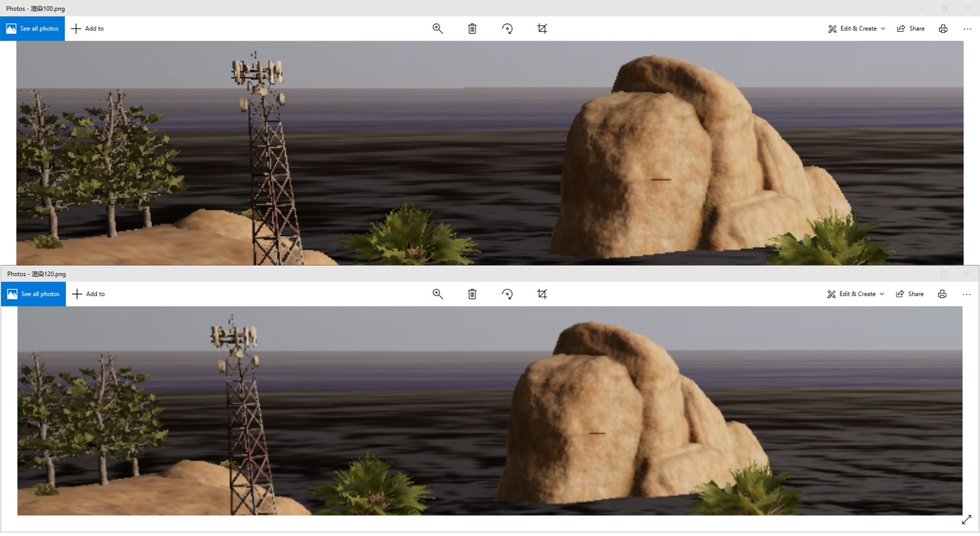Screen dimensions: 980x536
Task: Click title bar text Photos - 渲染120.png
Action: (36, 274)
